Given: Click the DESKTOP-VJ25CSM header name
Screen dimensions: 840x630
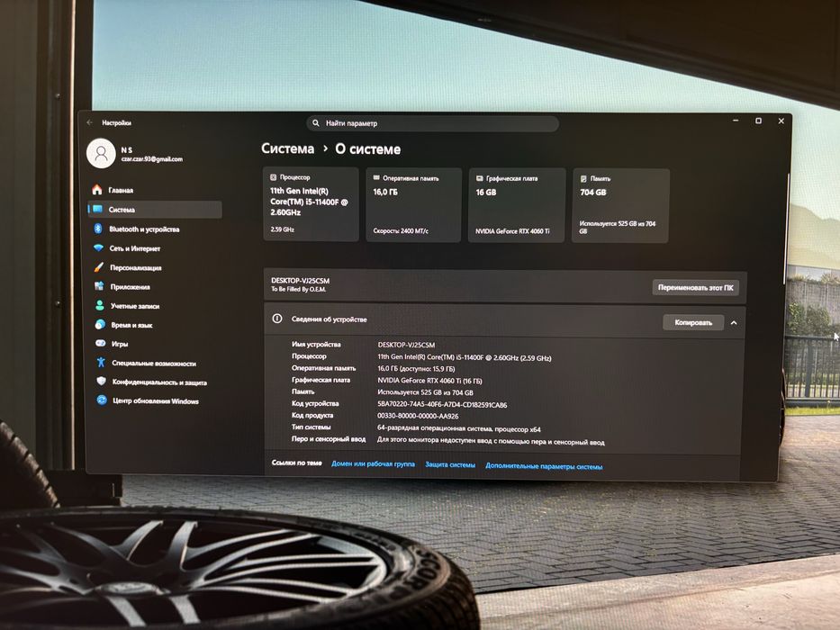Looking at the screenshot, I should [x=300, y=281].
